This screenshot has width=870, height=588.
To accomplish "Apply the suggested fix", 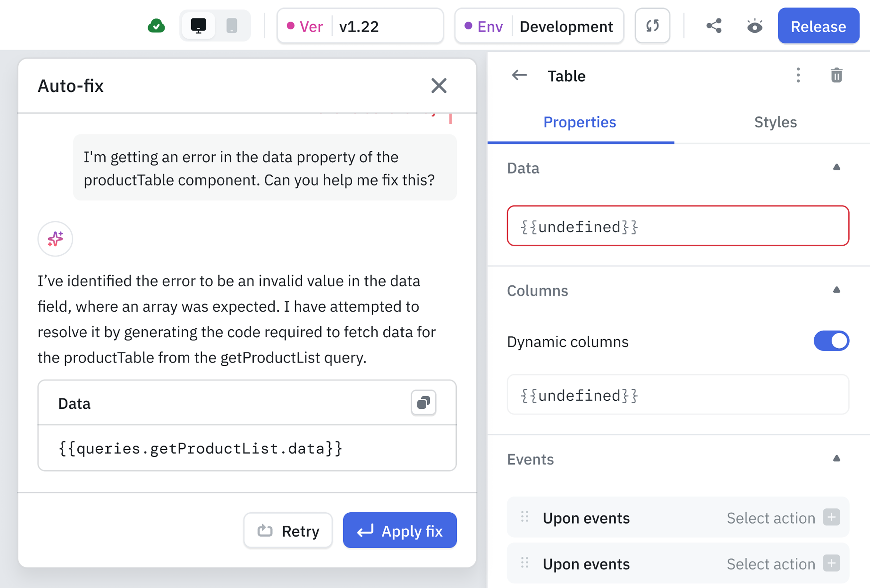I will pos(399,530).
